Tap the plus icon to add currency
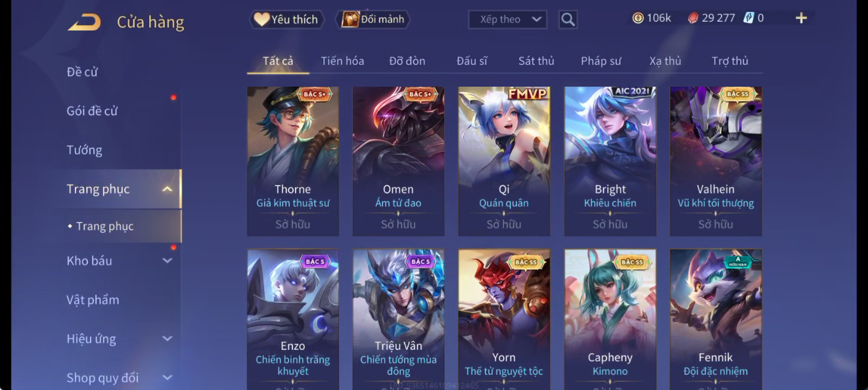The width and height of the screenshot is (868, 390). click(801, 18)
